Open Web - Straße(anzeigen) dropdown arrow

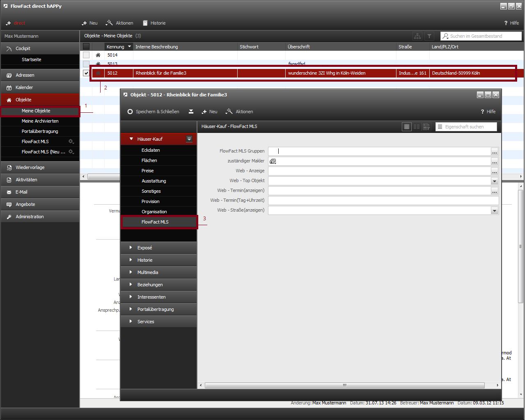(x=495, y=210)
